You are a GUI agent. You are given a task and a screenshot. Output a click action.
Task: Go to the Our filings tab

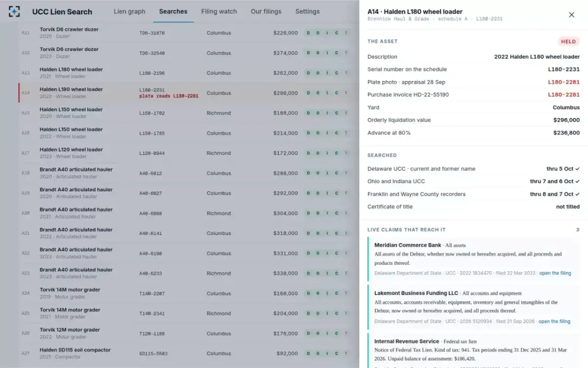click(266, 11)
